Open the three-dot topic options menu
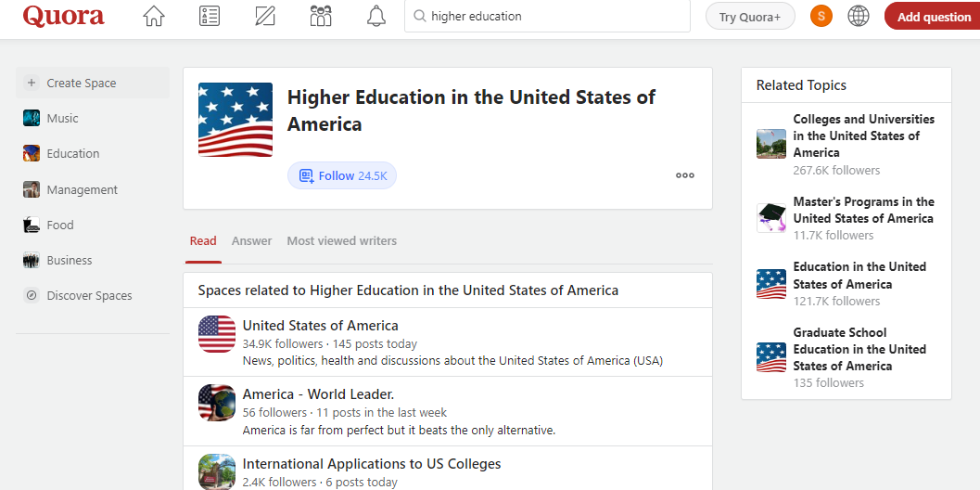This screenshot has width=980, height=490. point(685,175)
